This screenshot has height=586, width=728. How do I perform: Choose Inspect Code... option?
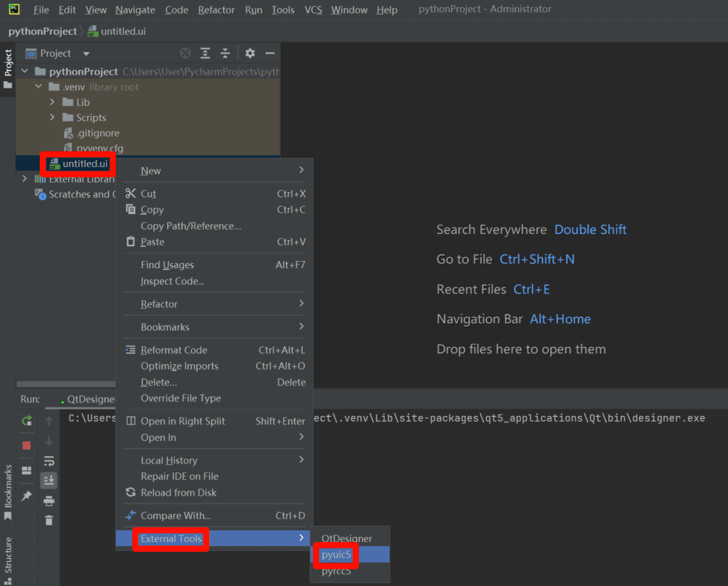point(214,281)
